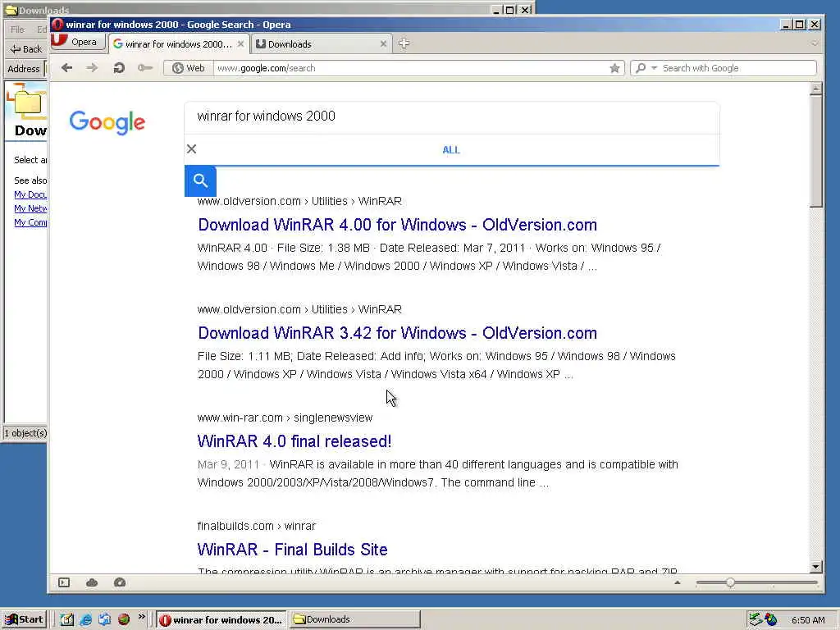Open File menu in Downloads window
The image size is (840, 630).
18,30
